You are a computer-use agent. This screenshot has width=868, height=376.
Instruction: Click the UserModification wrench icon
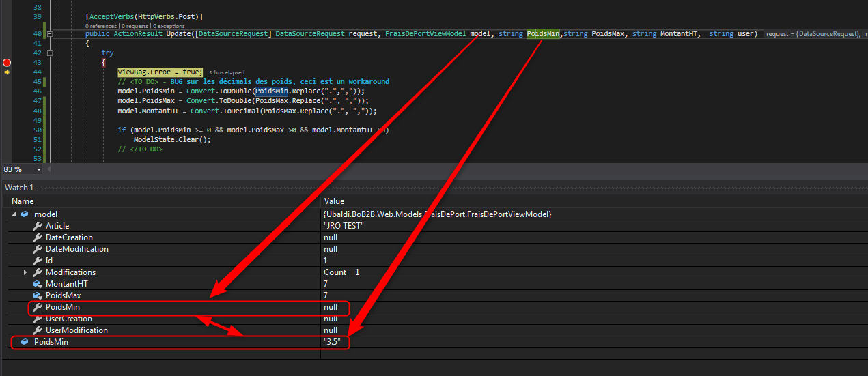click(38, 330)
